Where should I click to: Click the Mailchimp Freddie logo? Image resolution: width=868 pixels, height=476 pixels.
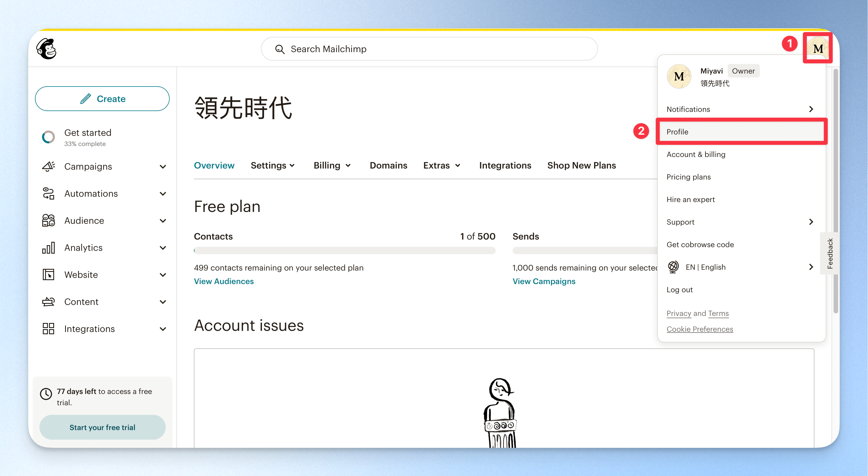46,49
